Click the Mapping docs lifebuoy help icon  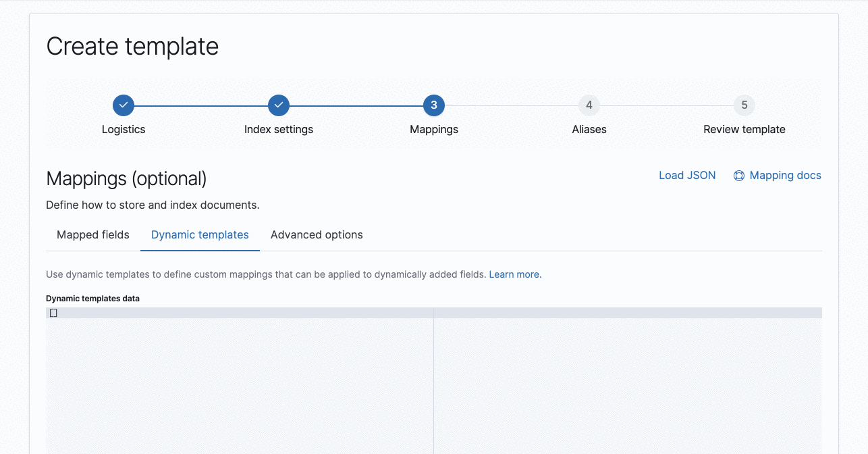pyautogui.click(x=739, y=175)
